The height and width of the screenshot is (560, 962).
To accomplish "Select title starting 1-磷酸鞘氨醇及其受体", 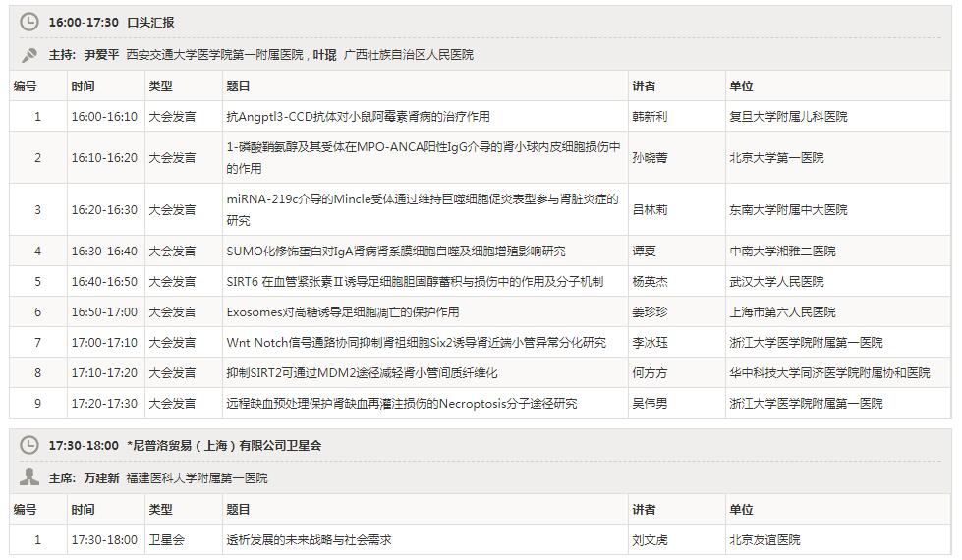I will click(424, 157).
